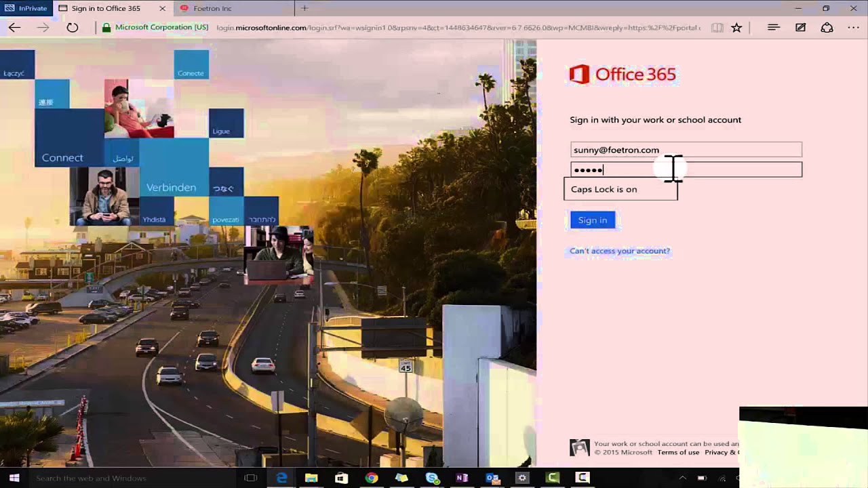Go back using the browser back arrow
This screenshot has height=488, width=868.
tap(14, 28)
